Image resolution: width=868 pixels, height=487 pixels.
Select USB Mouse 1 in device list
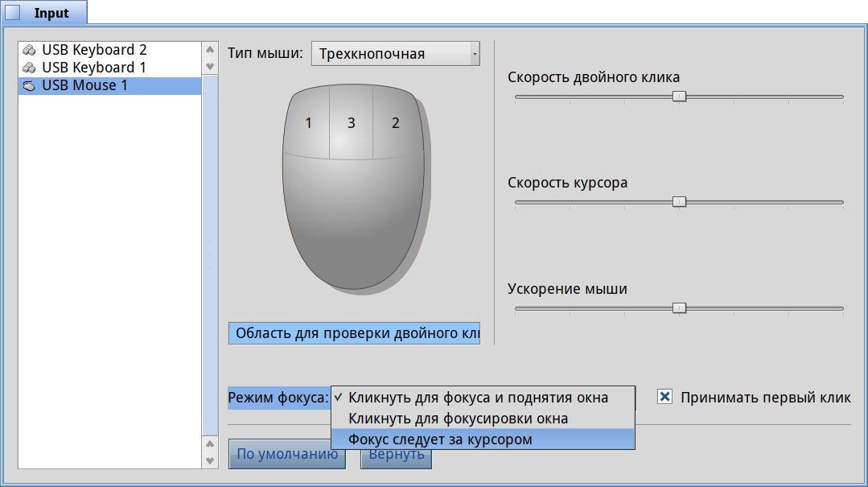109,86
